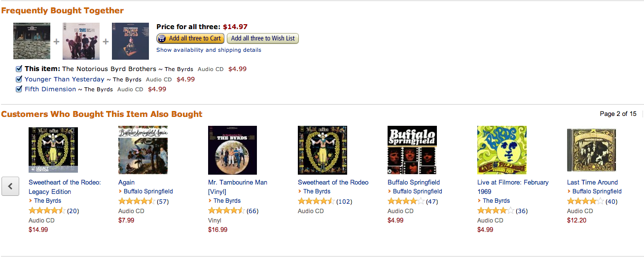Click Buffalo Springfield artist link under Again
Viewport: 644px width, 261px height.
click(148, 191)
